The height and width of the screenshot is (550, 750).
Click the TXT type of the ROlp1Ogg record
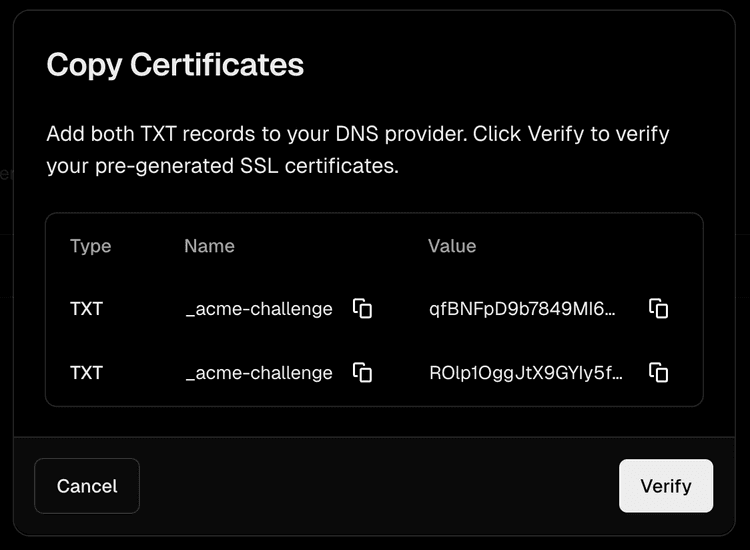(86, 373)
